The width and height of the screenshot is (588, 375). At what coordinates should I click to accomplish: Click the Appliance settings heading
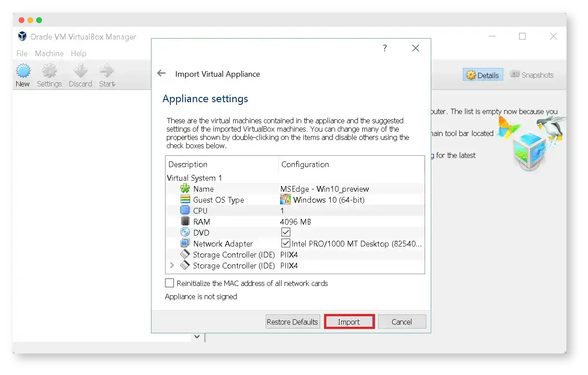[x=205, y=99]
